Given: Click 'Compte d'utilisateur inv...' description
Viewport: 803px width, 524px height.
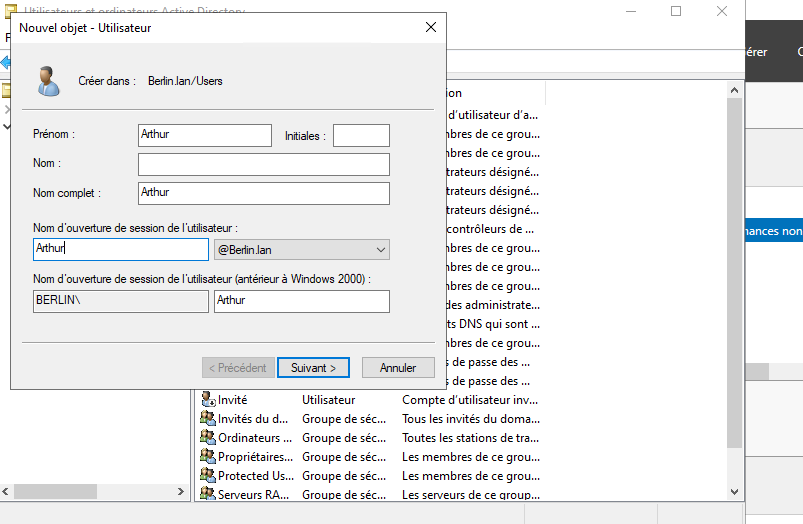Looking at the screenshot, I should [470, 400].
